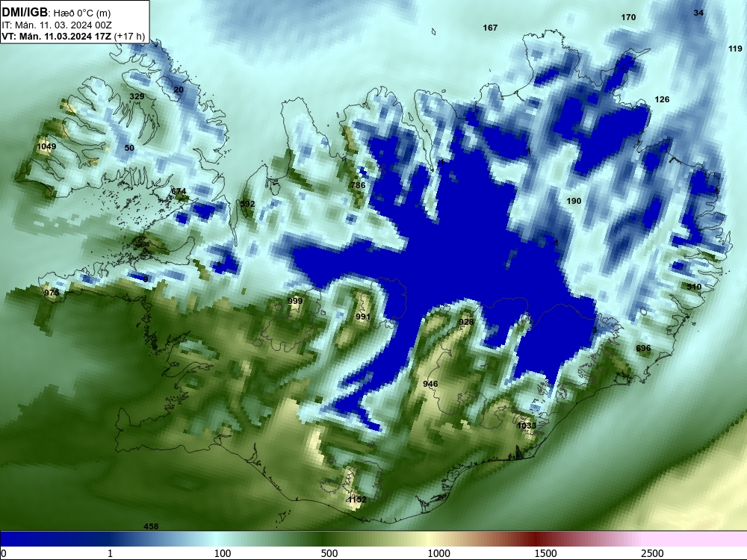Click the 100 tick on color scale

tap(223, 553)
